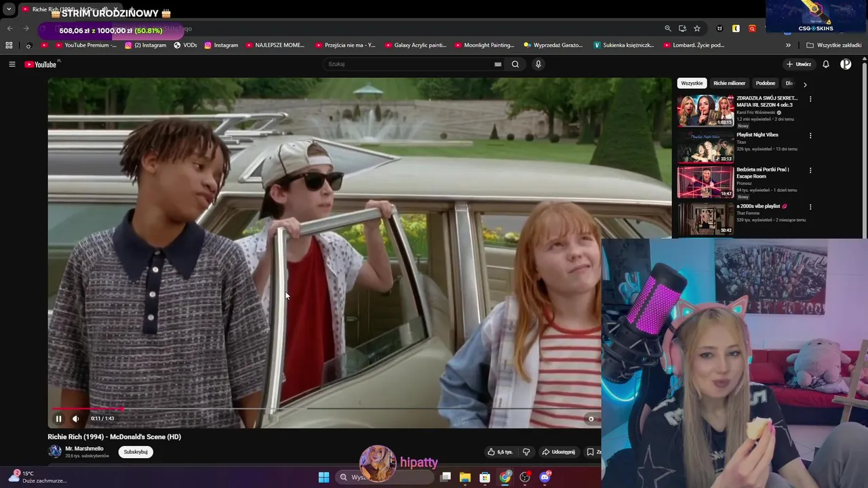The width and height of the screenshot is (868, 488).
Task: Open the Wszystkie zakładki folder
Action: (833, 45)
